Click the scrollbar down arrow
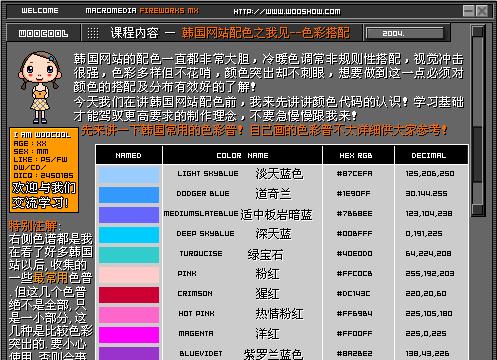Viewport: 497px width, 360px height. (x=478, y=209)
